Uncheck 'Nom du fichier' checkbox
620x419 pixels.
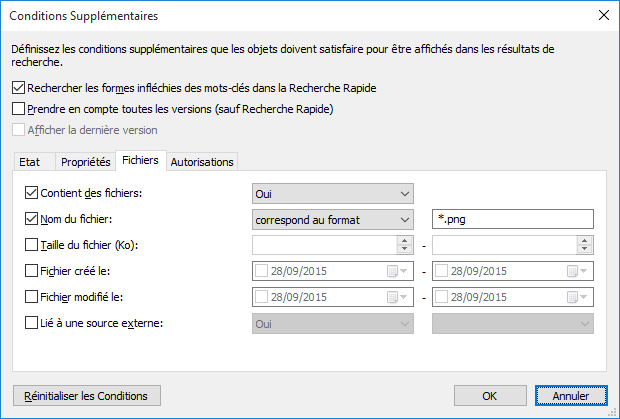[x=30, y=219]
